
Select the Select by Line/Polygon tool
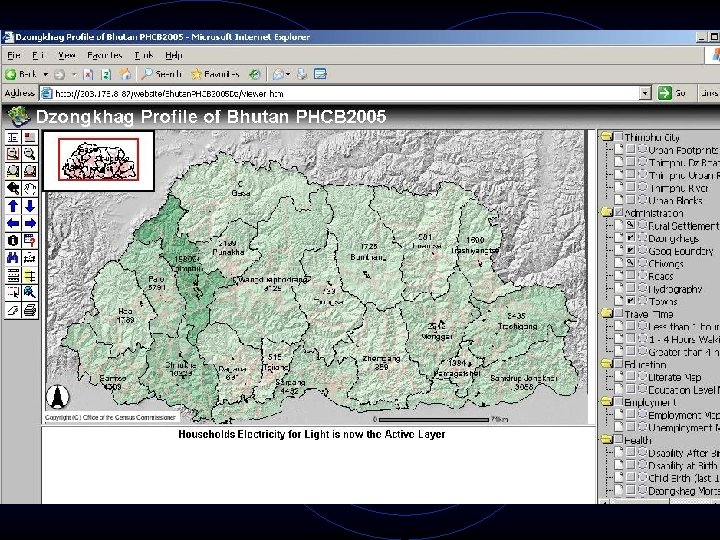pos(30,292)
